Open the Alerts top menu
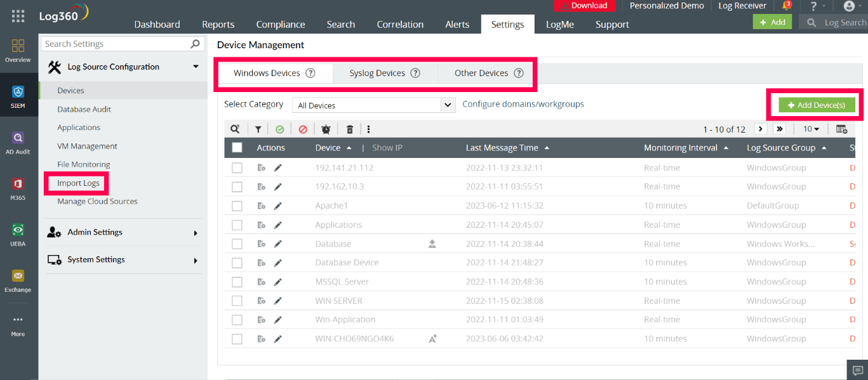The width and height of the screenshot is (868, 380). tap(457, 24)
